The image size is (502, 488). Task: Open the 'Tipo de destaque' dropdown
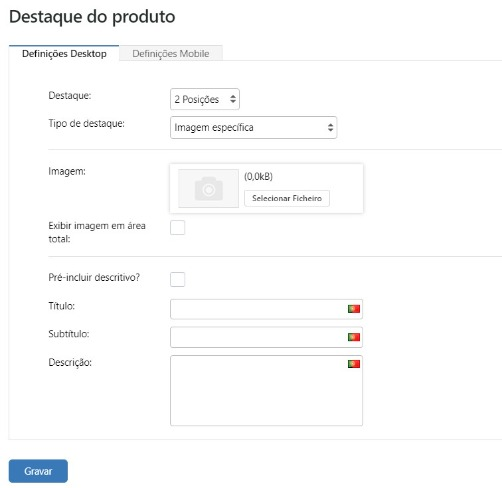pyautogui.click(x=253, y=127)
